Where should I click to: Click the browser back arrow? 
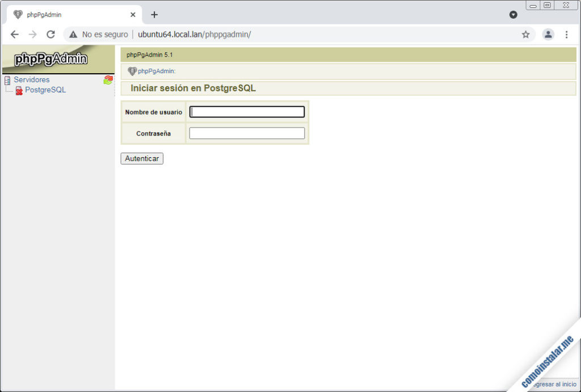[x=15, y=35]
